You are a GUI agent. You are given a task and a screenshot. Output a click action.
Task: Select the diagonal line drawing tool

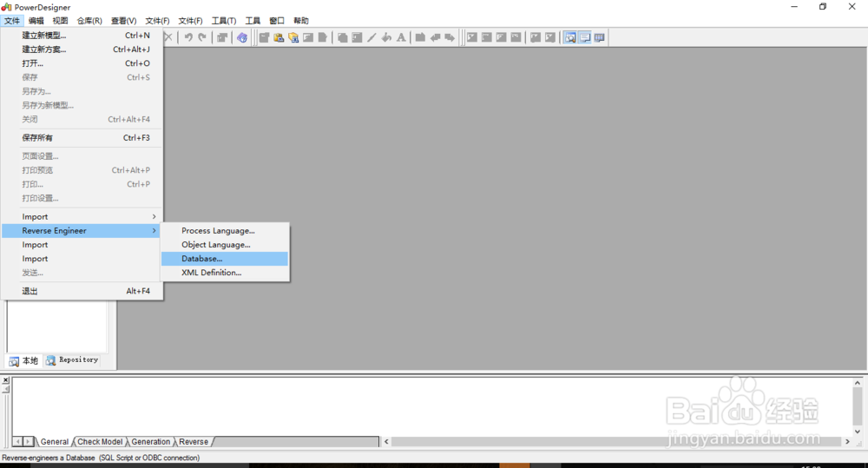click(372, 37)
